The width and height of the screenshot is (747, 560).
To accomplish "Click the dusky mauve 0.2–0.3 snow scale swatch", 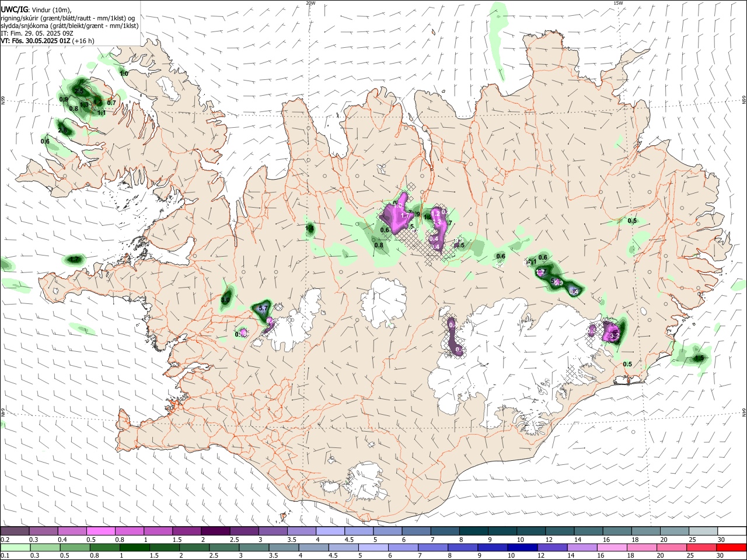I will tap(15, 531).
